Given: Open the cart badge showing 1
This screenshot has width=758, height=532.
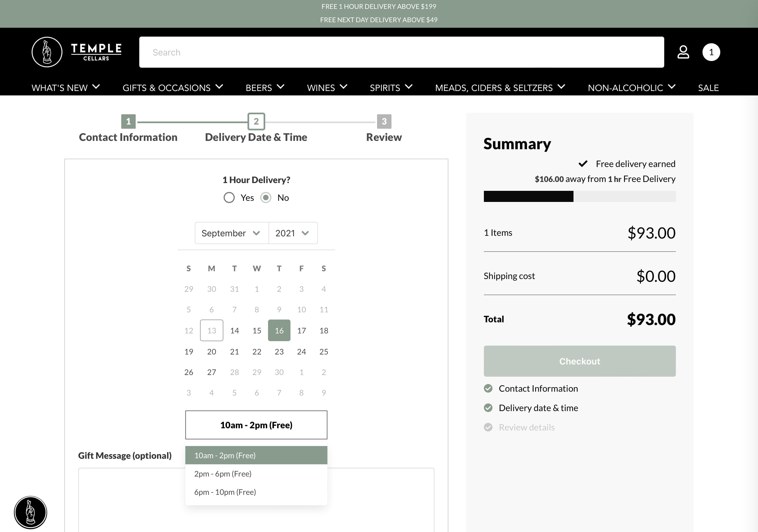Looking at the screenshot, I should point(711,52).
